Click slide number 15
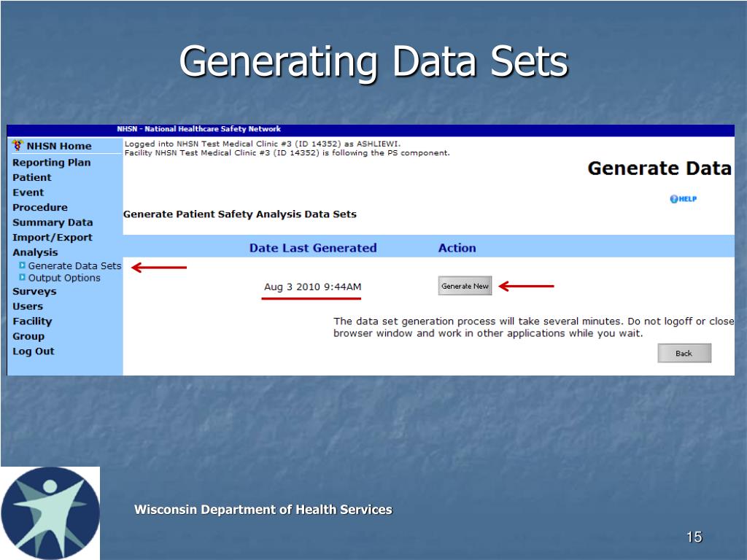 [694, 537]
